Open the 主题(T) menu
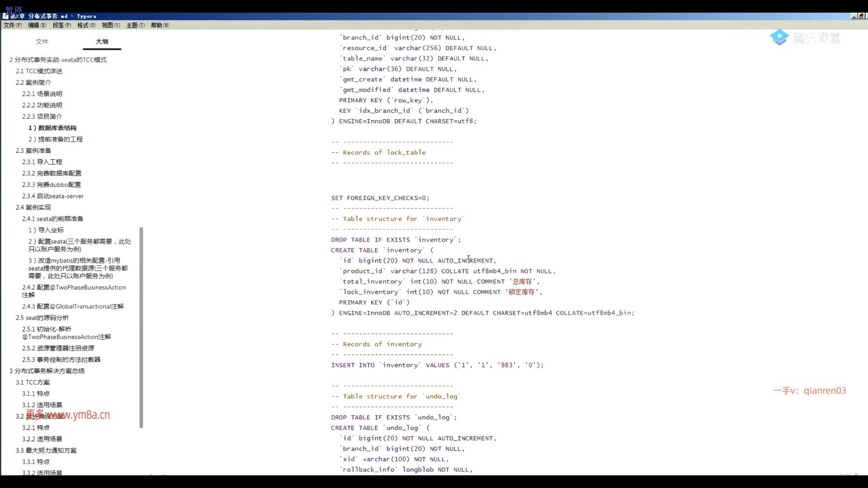 (136, 25)
